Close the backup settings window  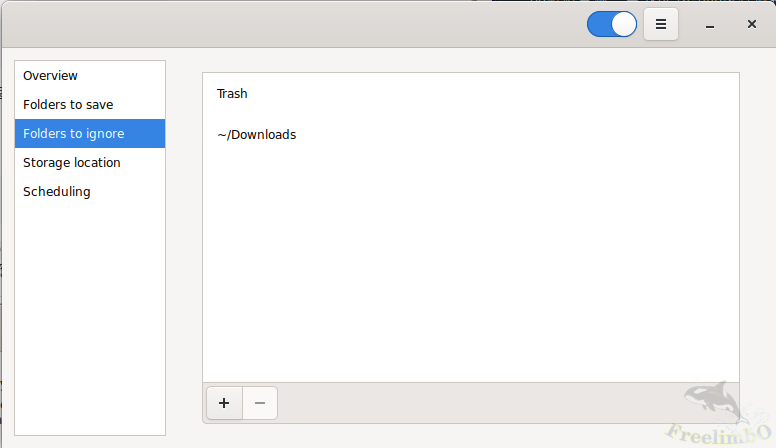(x=751, y=24)
